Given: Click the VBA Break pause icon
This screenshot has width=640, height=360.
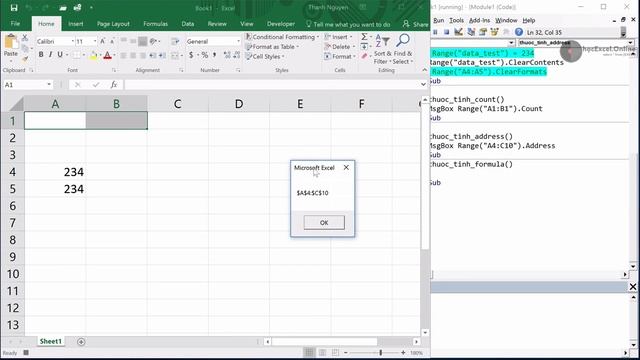Looking at the screenshot, I should 435,32.
